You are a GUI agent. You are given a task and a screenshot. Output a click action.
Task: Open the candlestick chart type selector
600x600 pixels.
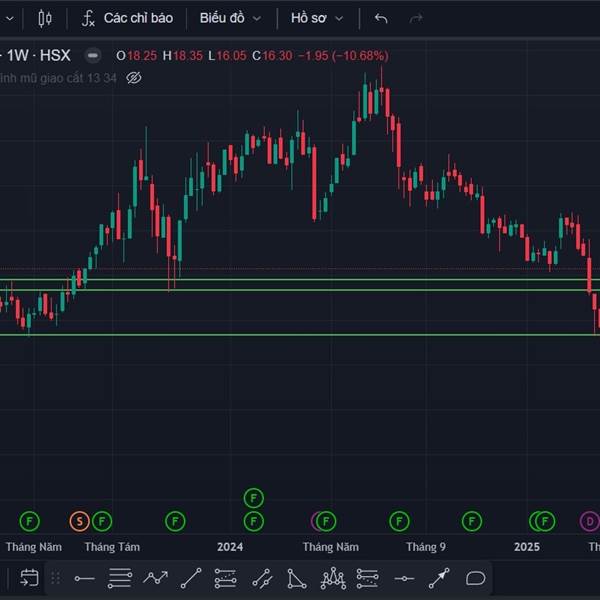point(45,18)
